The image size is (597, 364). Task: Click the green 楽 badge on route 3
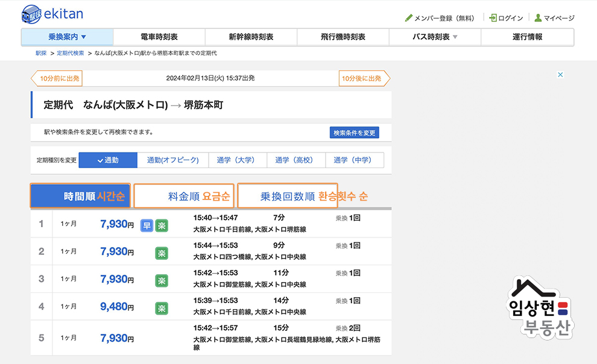[x=162, y=281]
